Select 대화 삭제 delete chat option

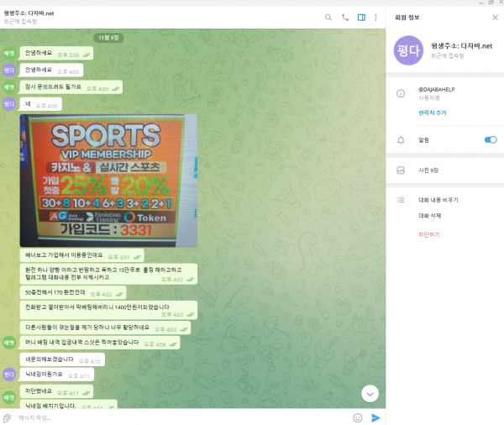tap(429, 216)
